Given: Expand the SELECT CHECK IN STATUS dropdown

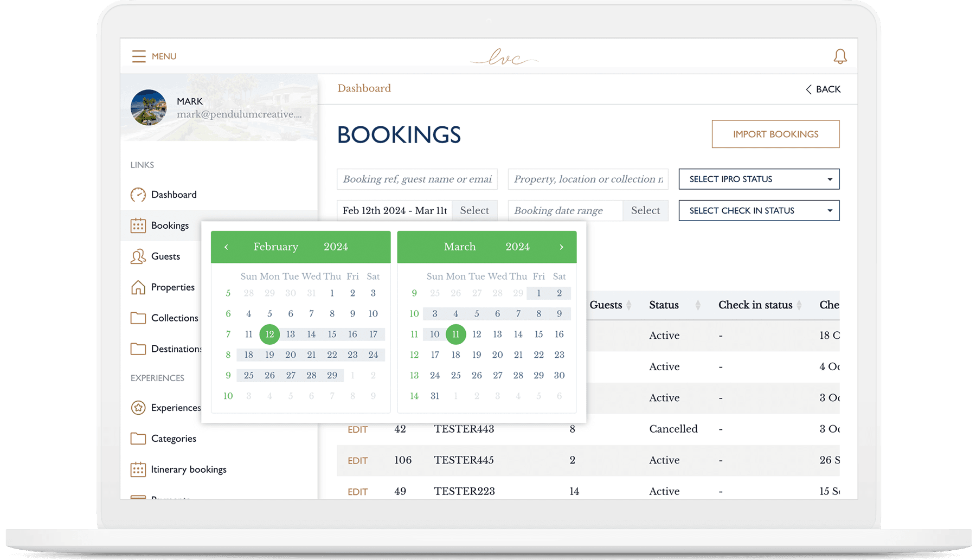Looking at the screenshot, I should (759, 210).
